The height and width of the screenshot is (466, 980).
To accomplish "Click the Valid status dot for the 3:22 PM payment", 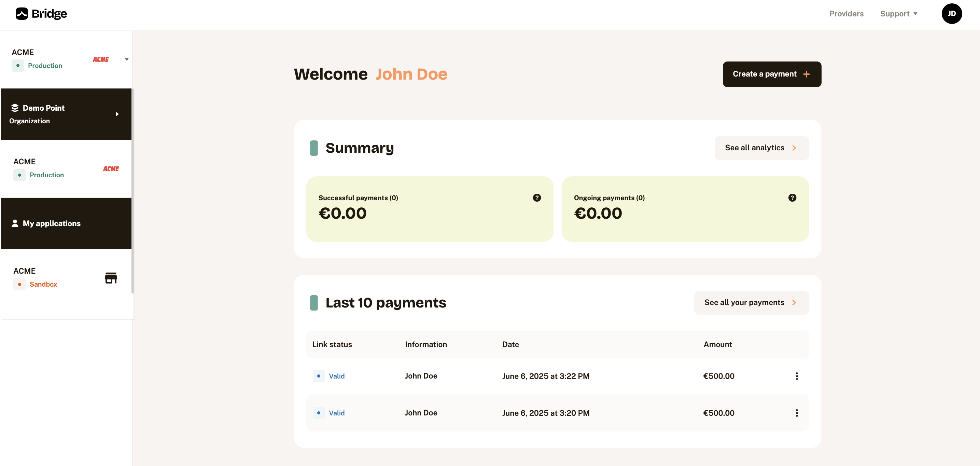I will [319, 376].
